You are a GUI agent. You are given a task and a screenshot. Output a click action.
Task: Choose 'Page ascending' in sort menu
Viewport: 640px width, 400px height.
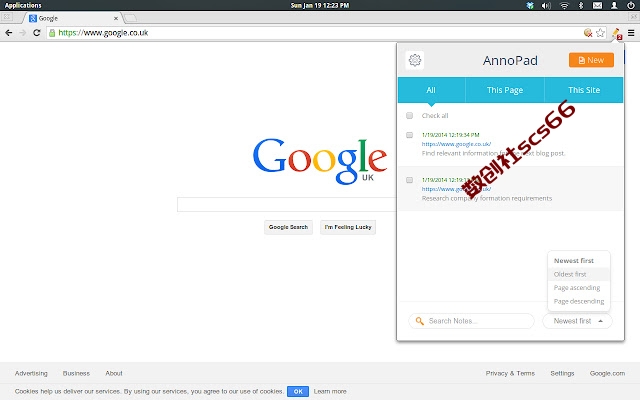(x=577, y=288)
